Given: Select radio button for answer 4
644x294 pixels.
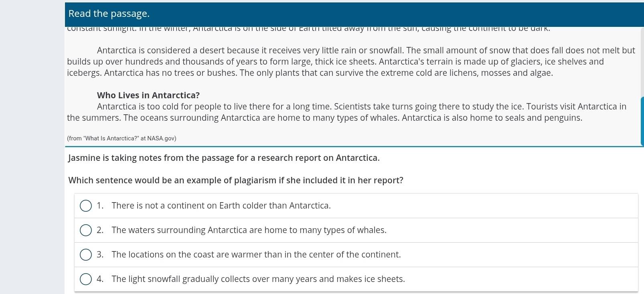Looking at the screenshot, I should 86,279.
